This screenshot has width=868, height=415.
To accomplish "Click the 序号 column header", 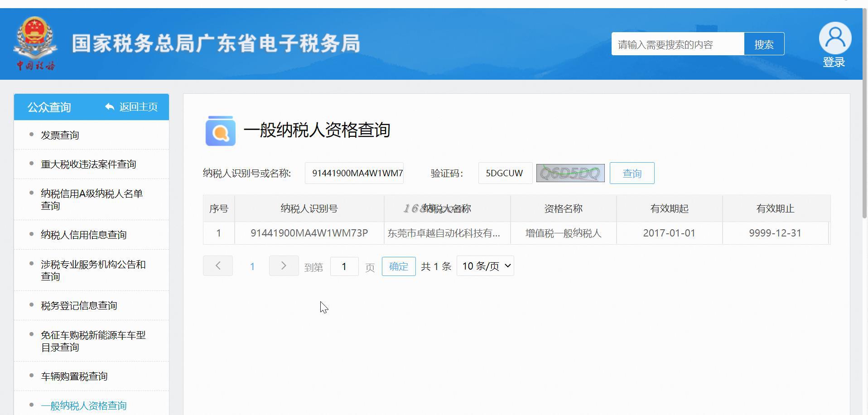I will click(x=219, y=208).
